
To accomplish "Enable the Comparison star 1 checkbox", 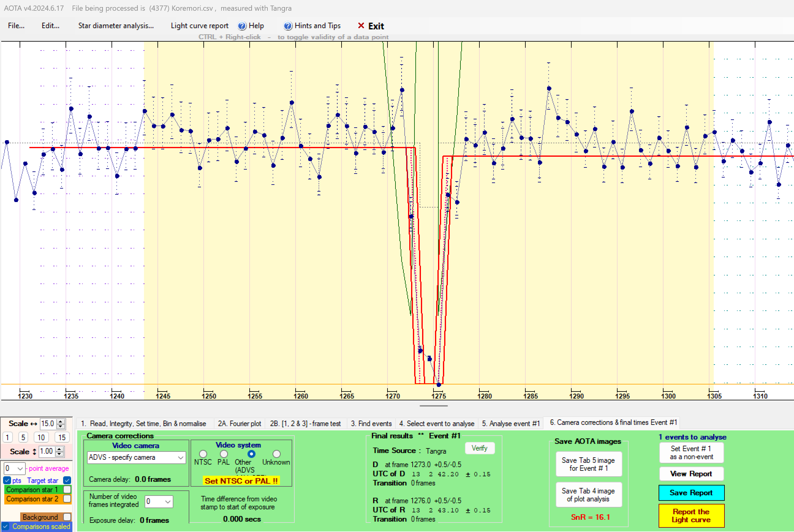I will pyautogui.click(x=67, y=489).
